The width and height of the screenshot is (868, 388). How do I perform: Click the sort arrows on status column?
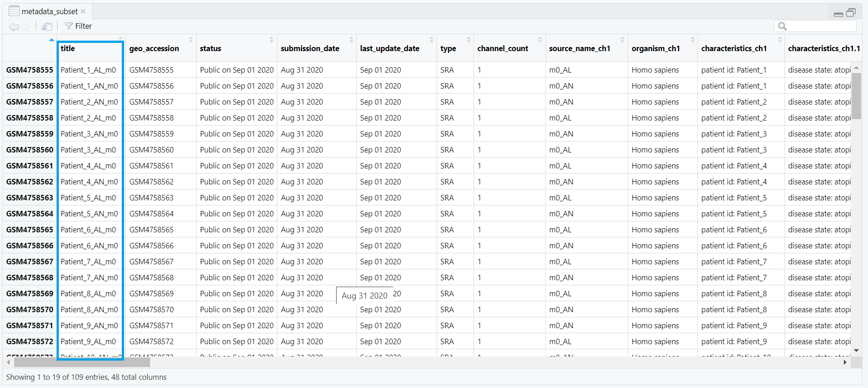(271, 40)
